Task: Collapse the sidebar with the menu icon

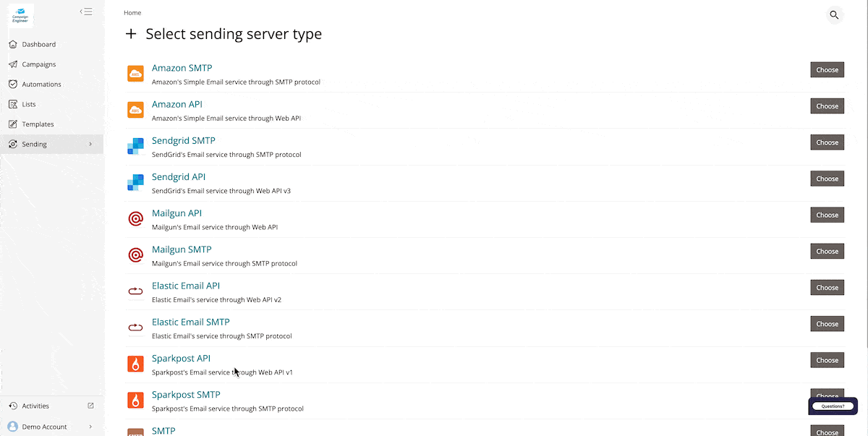Action: pyautogui.click(x=86, y=12)
